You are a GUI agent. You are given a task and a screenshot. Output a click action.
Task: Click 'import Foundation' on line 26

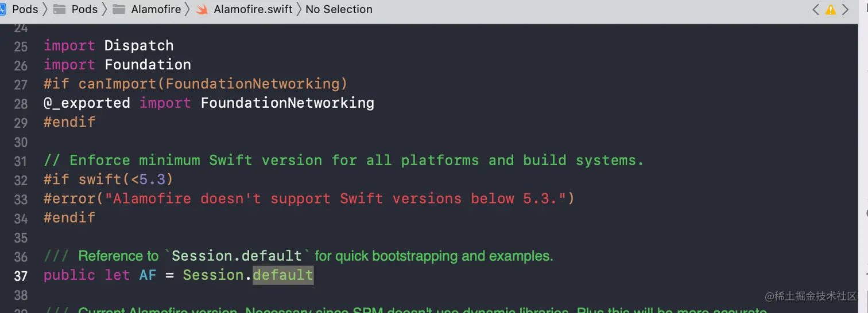(117, 64)
